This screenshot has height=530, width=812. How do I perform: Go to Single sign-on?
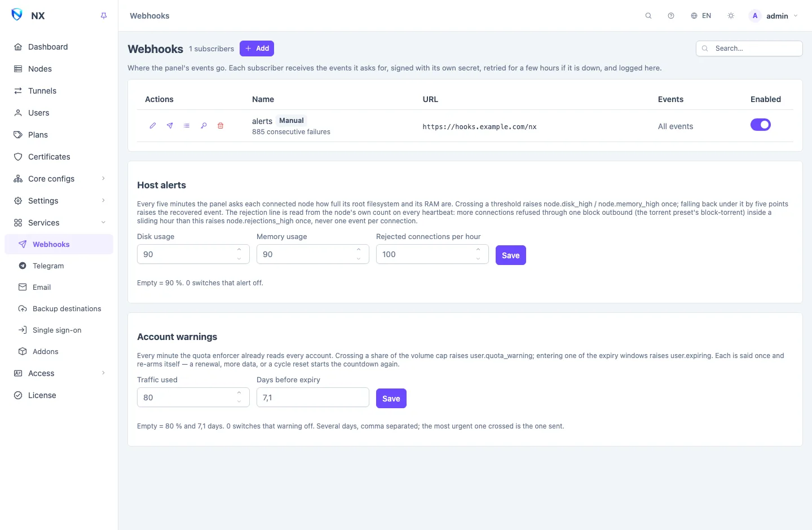click(x=59, y=330)
